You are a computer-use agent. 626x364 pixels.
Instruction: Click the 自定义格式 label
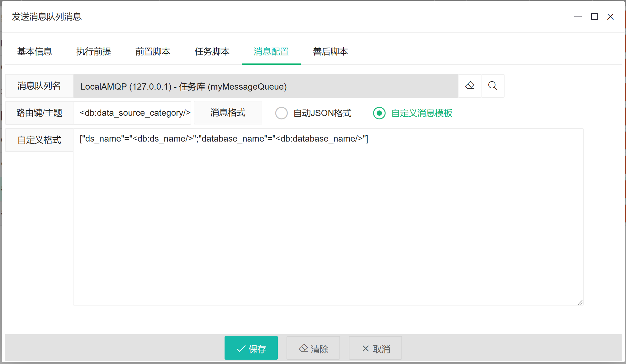coord(39,140)
